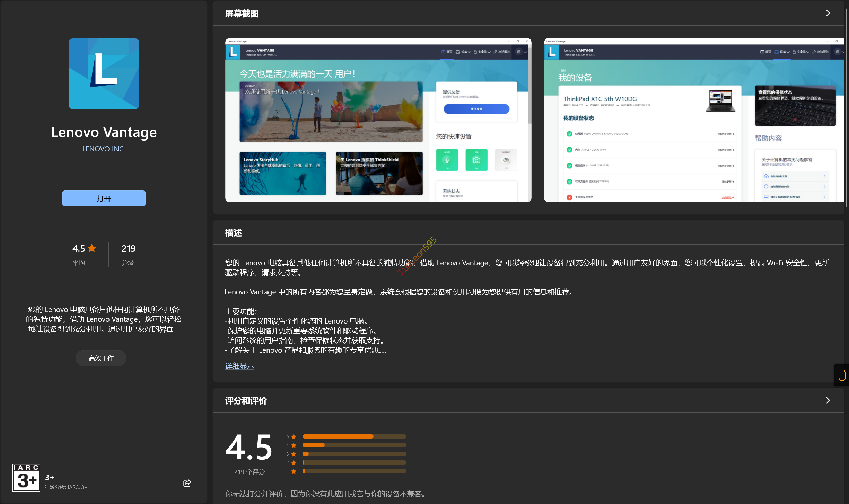
Task: Click the orange star beside 4.5 average
Action: 92,248
